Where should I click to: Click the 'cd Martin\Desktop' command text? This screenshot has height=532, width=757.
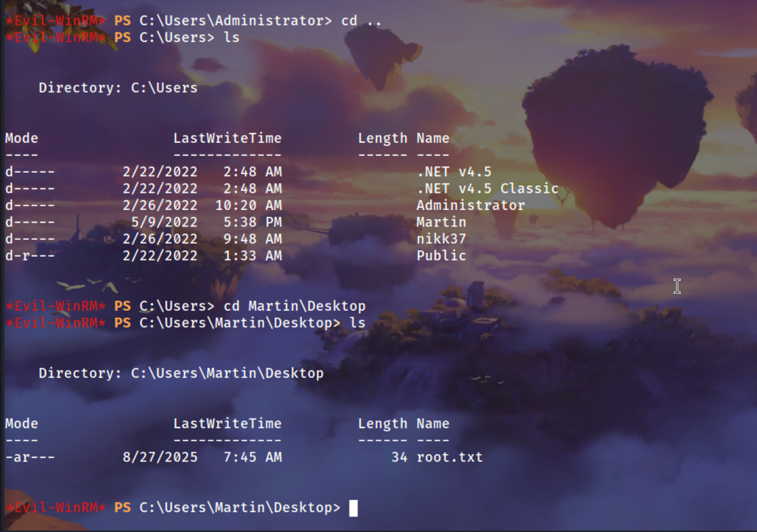(x=295, y=306)
